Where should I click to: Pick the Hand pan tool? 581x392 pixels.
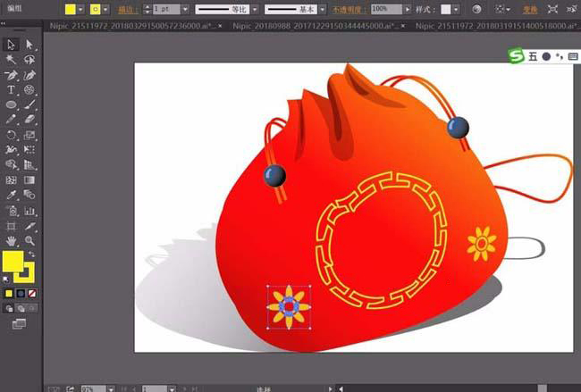point(12,240)
